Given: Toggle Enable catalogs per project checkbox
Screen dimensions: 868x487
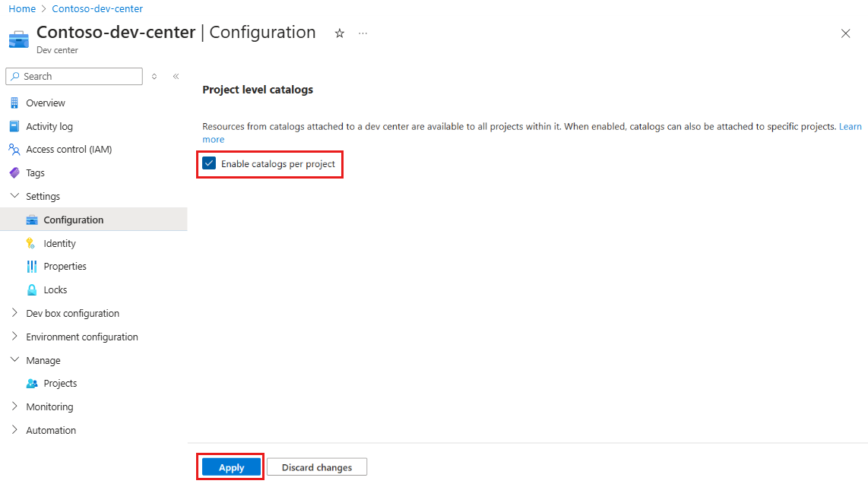Looking at the screenshot, I should pos(209,163).
